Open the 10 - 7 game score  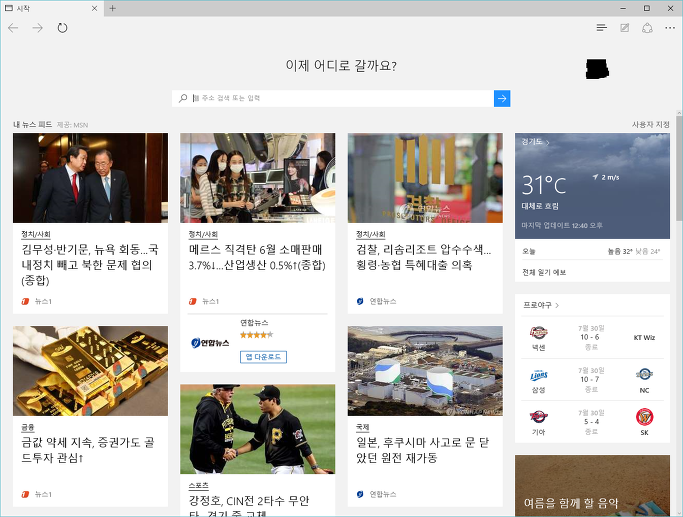[590, 379]
